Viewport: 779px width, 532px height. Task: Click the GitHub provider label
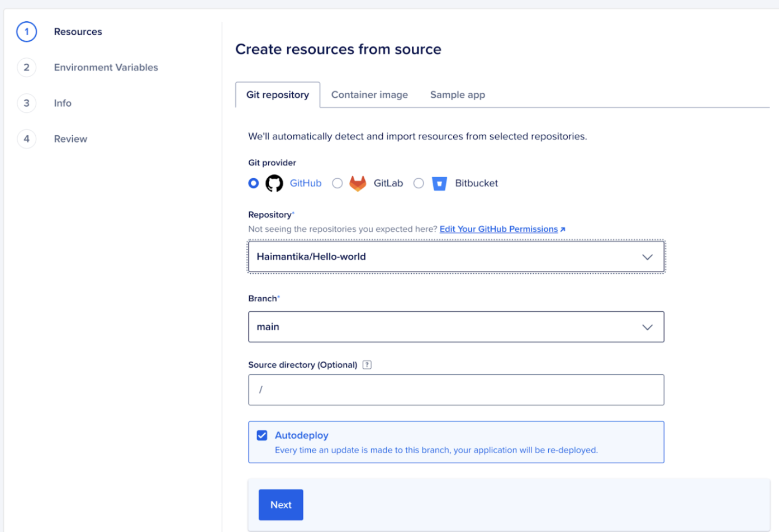coord(306,183)
